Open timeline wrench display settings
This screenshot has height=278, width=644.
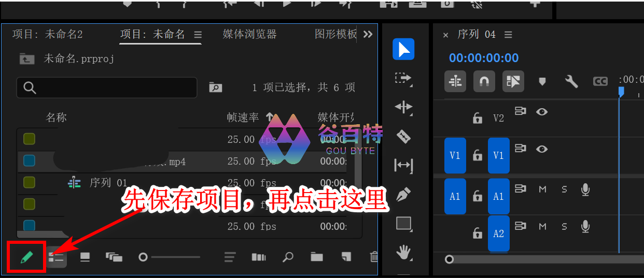click(571, 81)
